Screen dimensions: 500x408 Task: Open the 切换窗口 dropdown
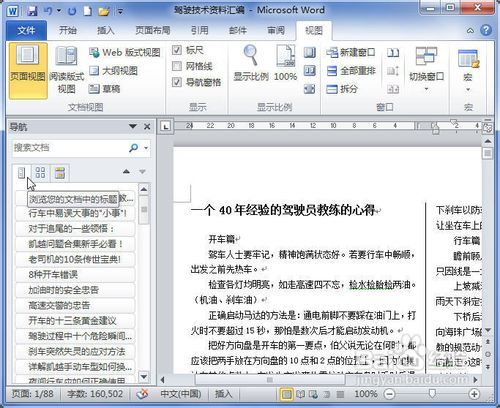[426, 70]
